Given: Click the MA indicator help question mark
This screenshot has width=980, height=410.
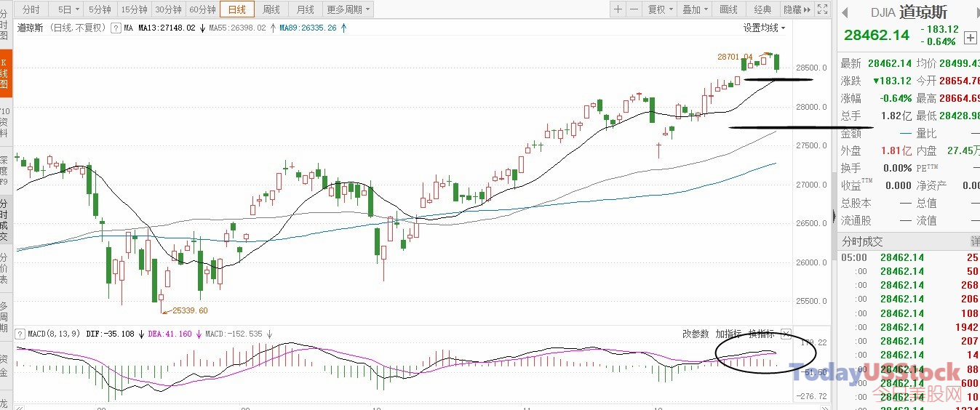Looking at the screenshot, I should click(x=116, y=28).
